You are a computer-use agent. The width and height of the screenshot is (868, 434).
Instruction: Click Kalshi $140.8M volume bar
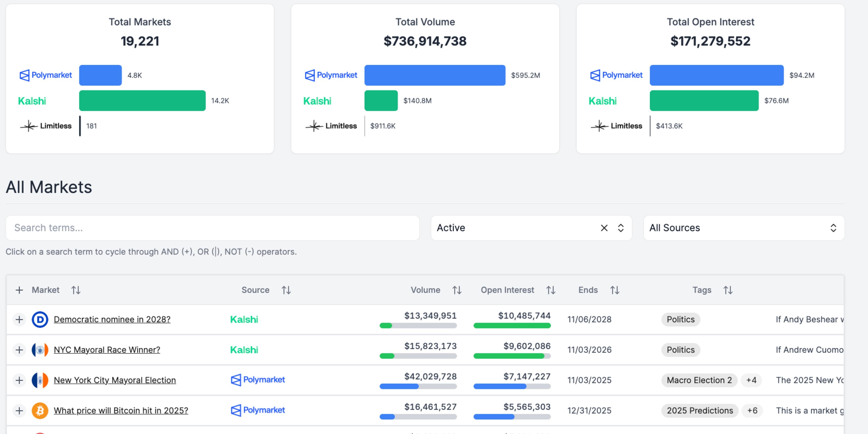pos(381,100)
